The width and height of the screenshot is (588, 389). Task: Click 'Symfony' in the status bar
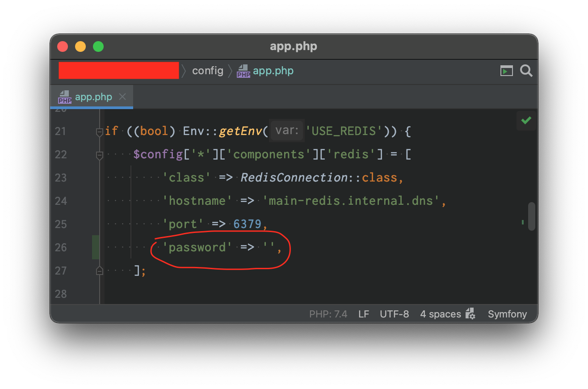point(507,313)
